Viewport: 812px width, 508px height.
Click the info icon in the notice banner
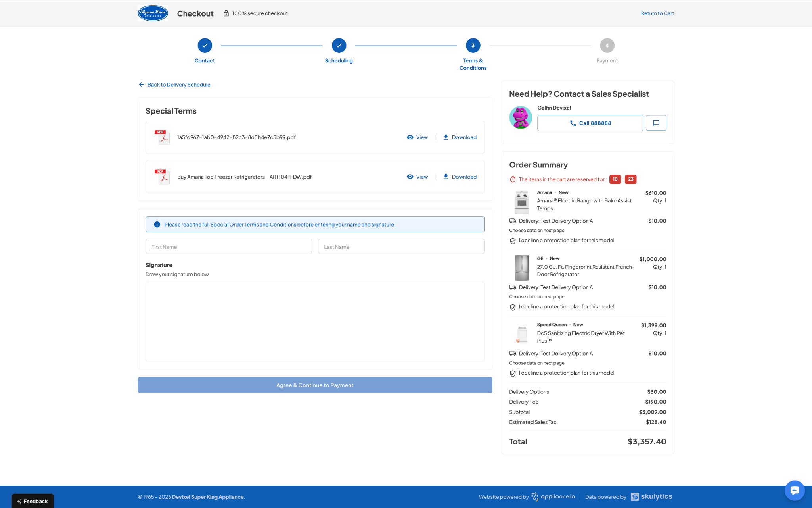click(x=157, y=225)
